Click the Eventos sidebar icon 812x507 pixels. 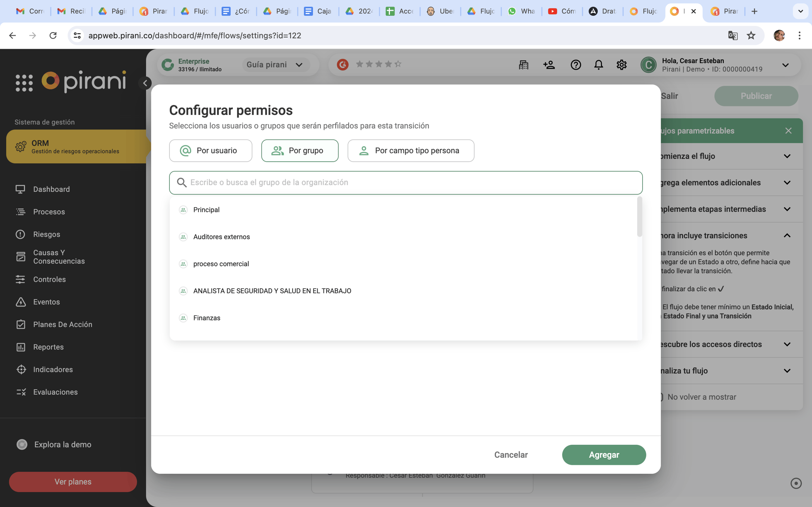[x=21, y=302]
